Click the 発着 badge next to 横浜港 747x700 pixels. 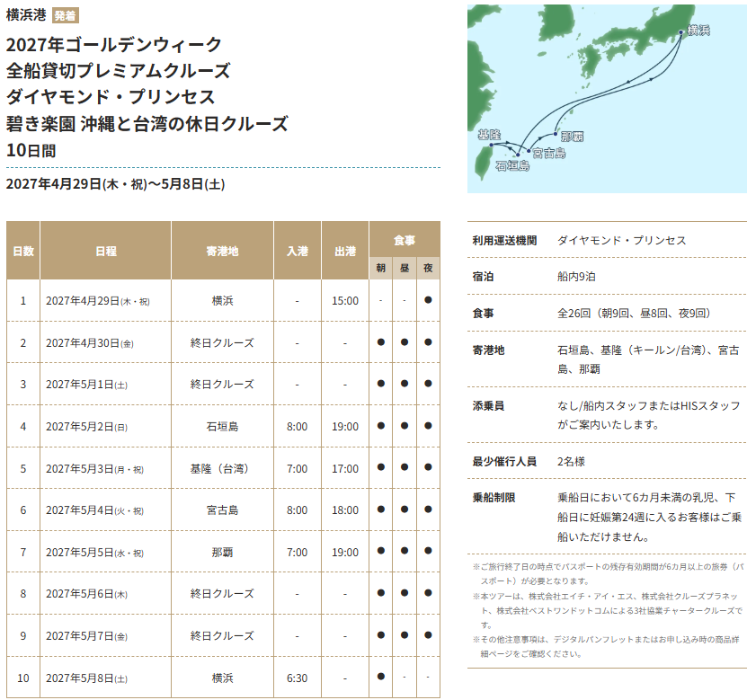[66, 15]
